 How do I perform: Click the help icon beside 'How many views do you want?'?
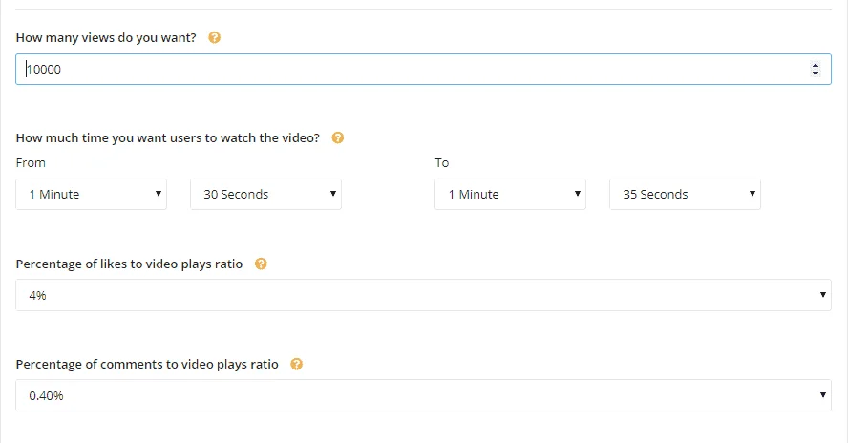pos(214,37)
